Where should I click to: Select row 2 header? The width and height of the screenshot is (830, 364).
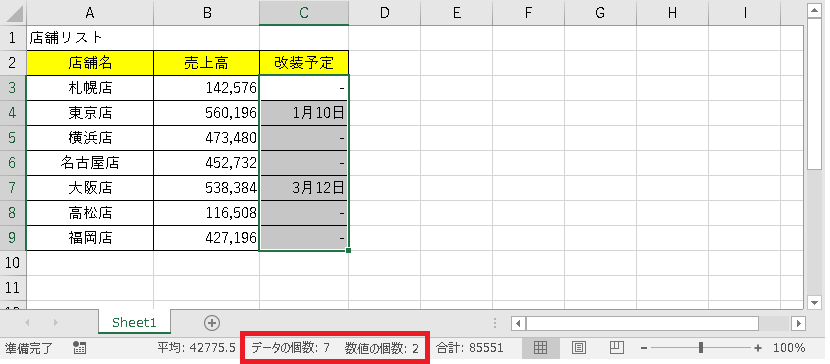(13, 63)
